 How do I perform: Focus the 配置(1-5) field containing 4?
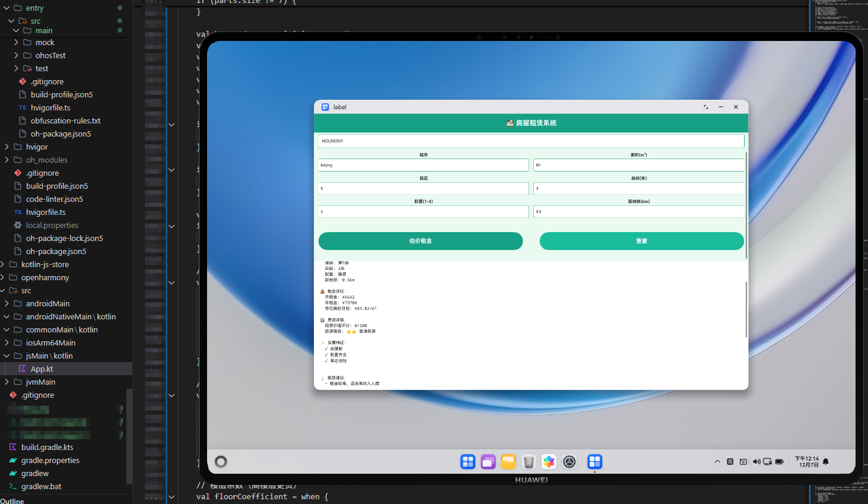tap(424, 211)
